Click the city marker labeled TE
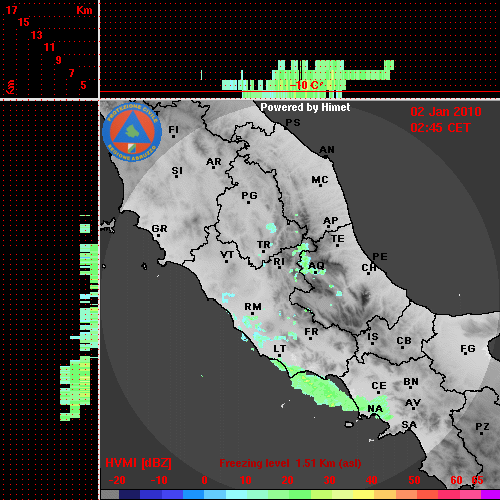 pos(338,240)
